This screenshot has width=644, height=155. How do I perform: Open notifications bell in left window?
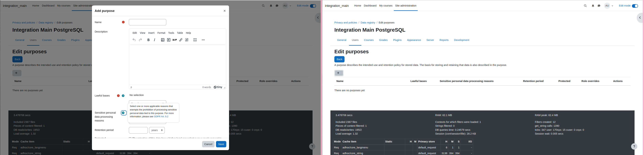(271, 6)
